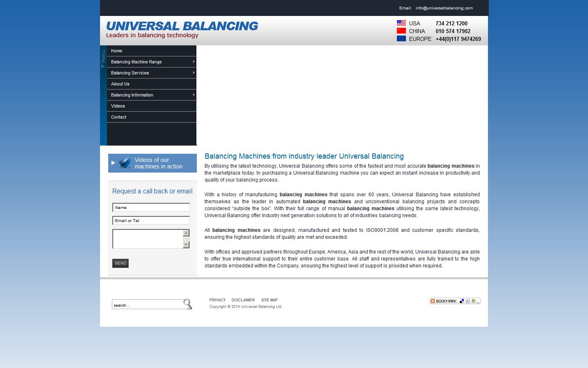Select the China flag icon
This screenshot has height=368, width=588.
(401, 31)
